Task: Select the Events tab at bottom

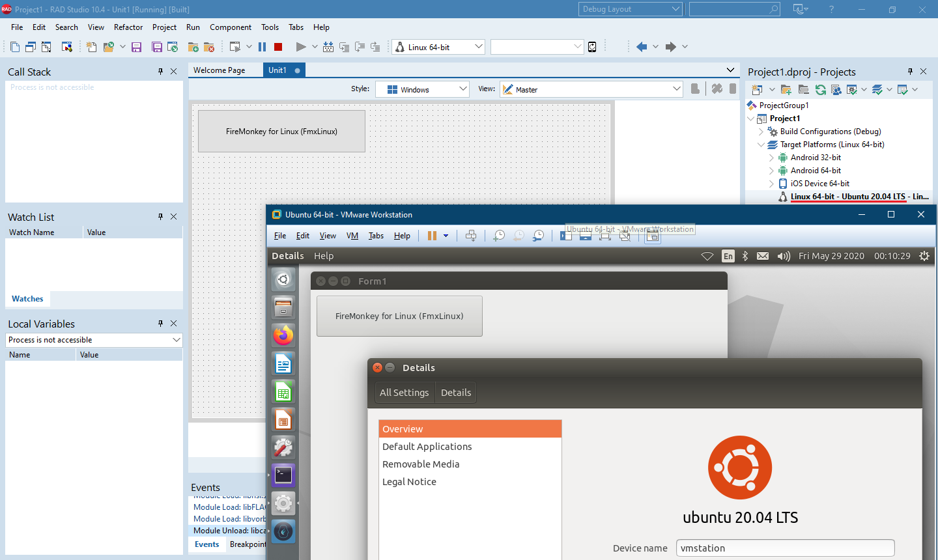Action: (x=206, y=544)
